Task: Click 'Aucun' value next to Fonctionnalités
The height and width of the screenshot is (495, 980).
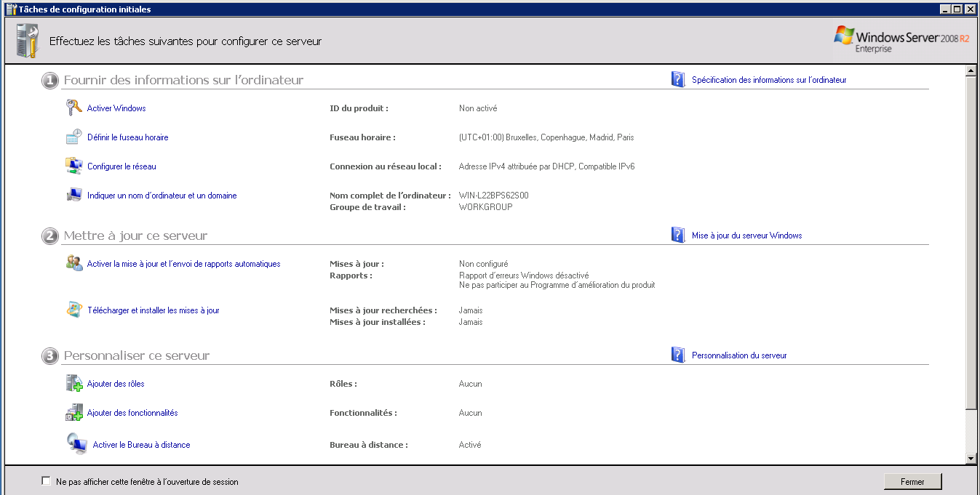Action: [x=471, y=413]
